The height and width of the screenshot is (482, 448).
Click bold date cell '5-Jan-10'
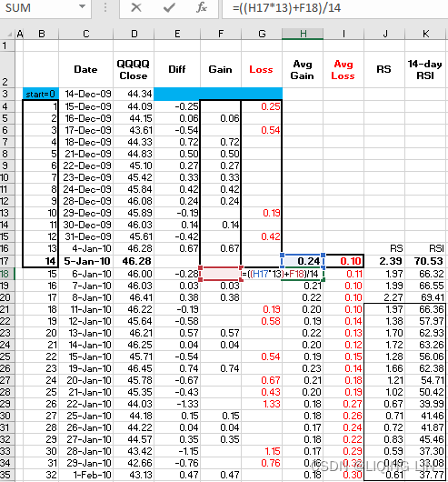point(85,261)
